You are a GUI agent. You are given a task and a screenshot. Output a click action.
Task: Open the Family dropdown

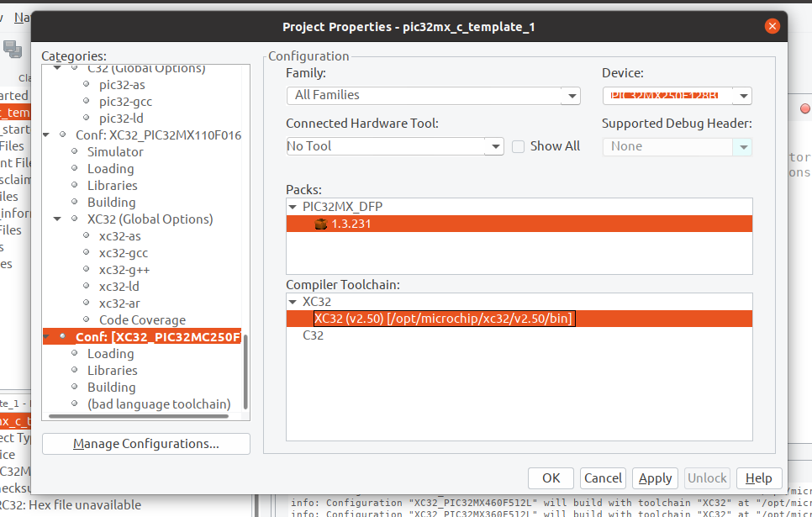pyautogui.click(x=572, y=96)
